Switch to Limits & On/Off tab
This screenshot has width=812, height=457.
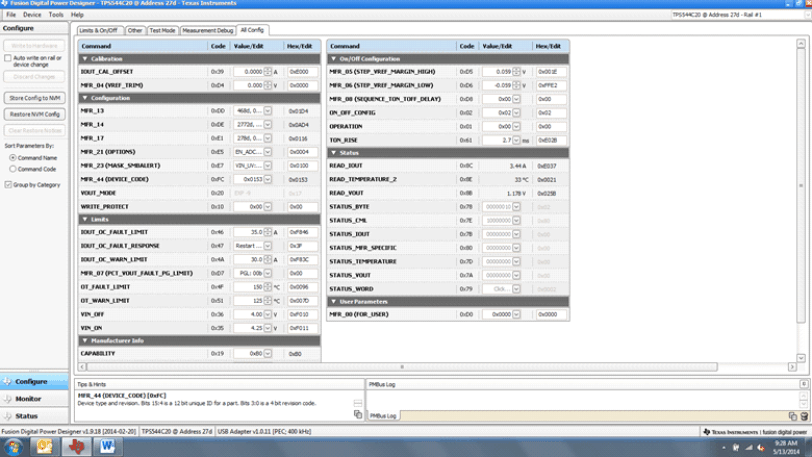coord(99,31)
